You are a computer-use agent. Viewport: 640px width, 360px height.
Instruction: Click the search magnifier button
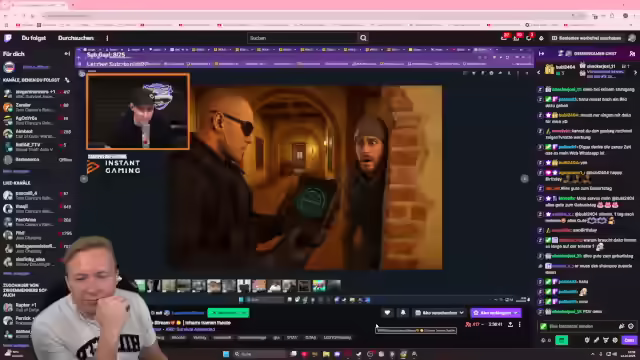click(x=363, y=38)
